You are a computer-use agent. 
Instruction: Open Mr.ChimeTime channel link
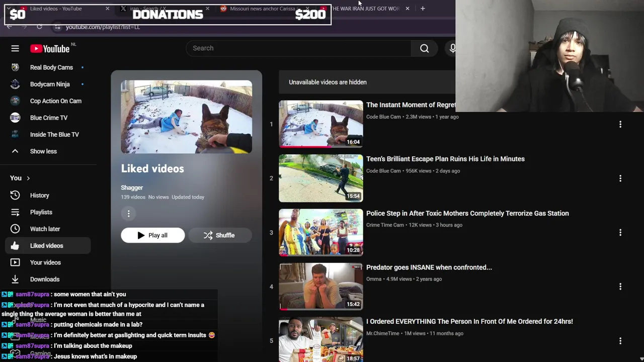tap(383, 333)
